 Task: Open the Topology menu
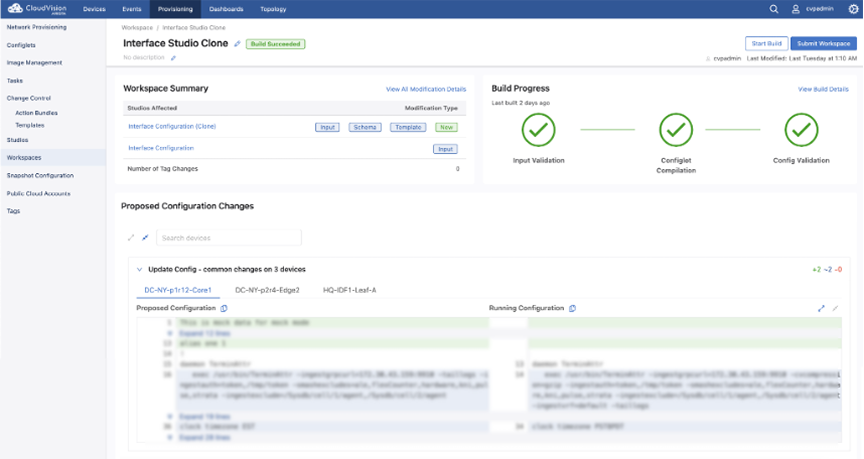[273, 9]
